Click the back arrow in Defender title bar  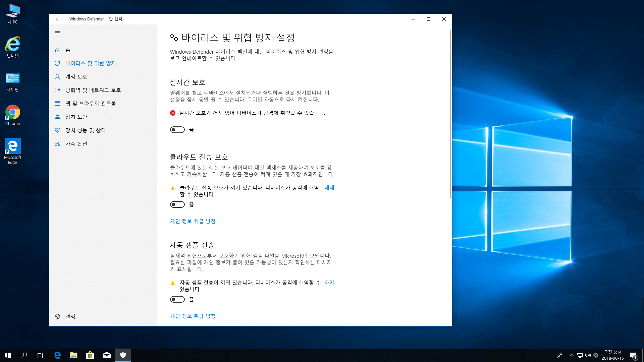(x=57, y=19)
